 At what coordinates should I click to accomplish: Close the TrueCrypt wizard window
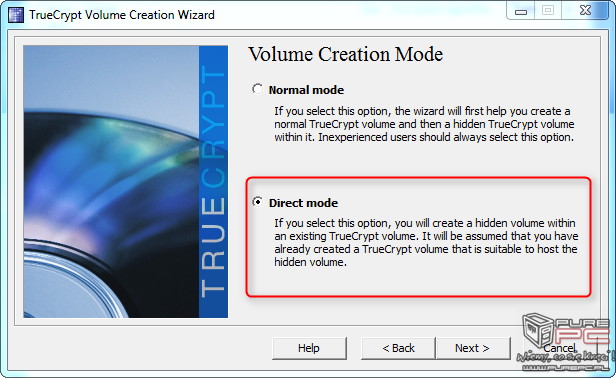pyautogui.click(x=585, y=11)
